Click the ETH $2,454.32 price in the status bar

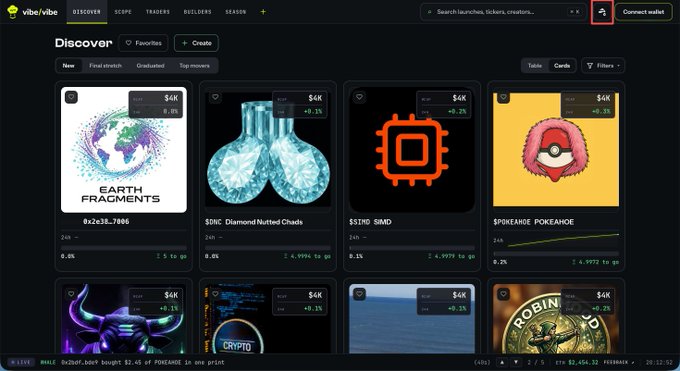tap(577, 362)
